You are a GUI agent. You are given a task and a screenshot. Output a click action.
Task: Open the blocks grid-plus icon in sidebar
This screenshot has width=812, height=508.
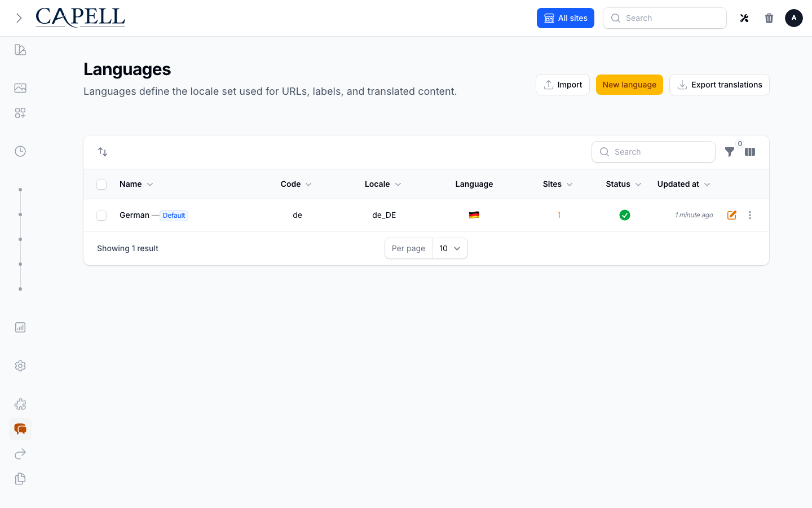20,113
